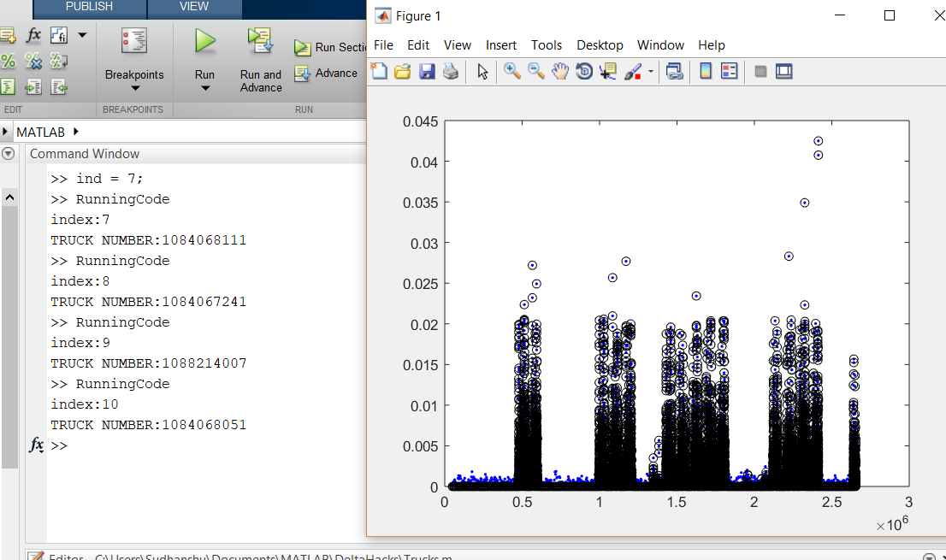Screen dimensions: 946x560
Task: Click the Decrease Indent arrow icon
Action: click(58, 87)
